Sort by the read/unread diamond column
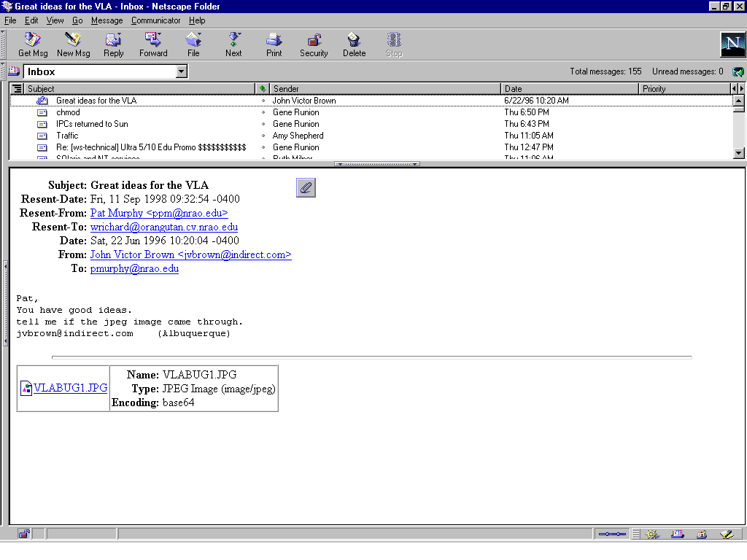Screen dimensions: 747x560 pos(263,88)
